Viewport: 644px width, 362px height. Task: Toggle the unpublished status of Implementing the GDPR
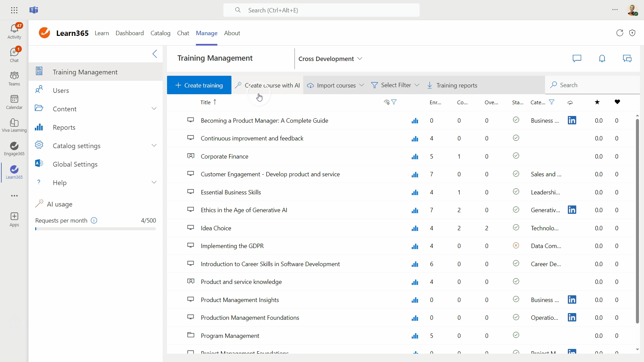click(516, 246)
